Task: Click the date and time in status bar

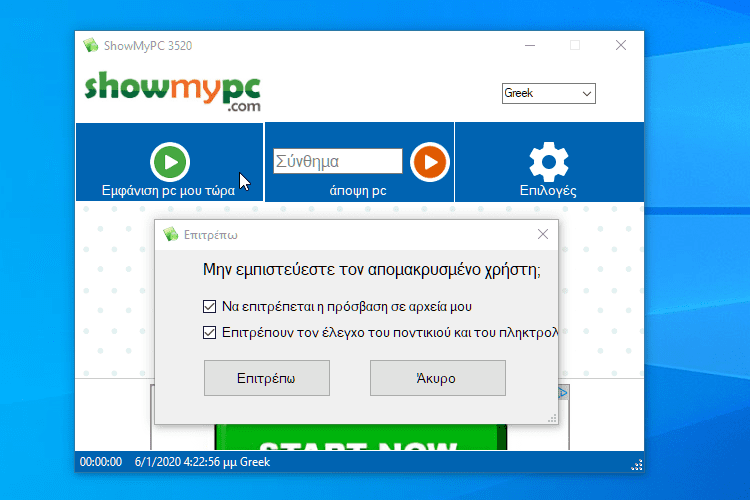Action: [x=186, y=462]
